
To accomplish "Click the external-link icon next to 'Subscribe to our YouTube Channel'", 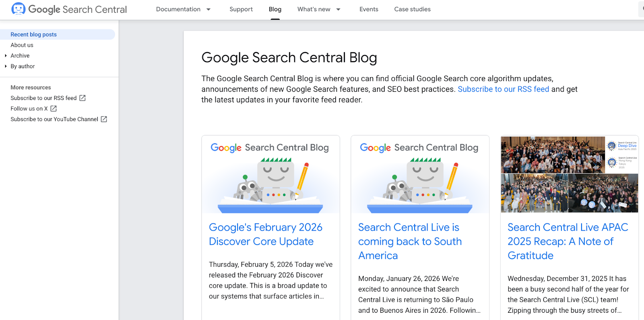I will (x=103, y=119).
